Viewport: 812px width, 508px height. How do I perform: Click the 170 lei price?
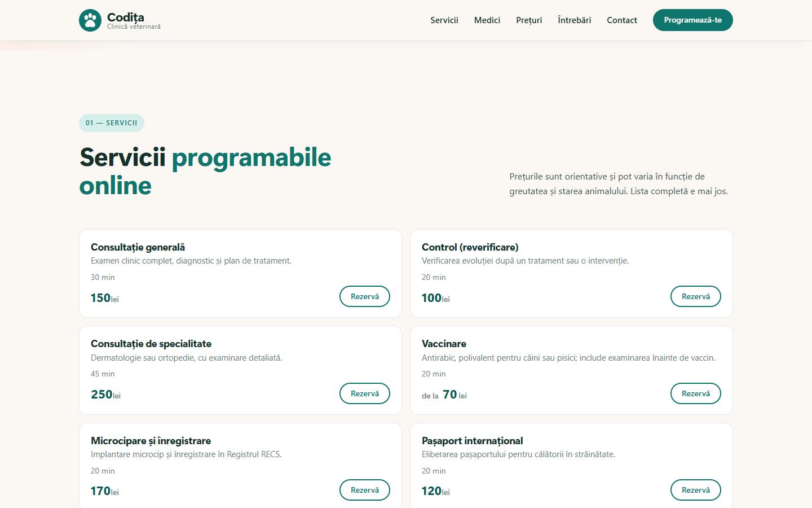point(105,491)
